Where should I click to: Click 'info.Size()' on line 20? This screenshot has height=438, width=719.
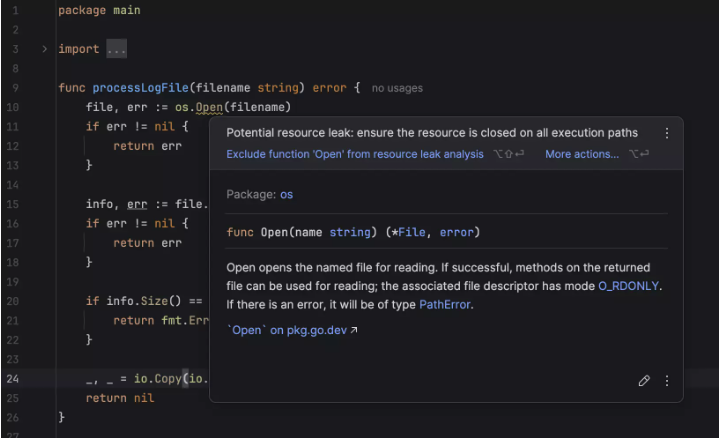point(144,301)
